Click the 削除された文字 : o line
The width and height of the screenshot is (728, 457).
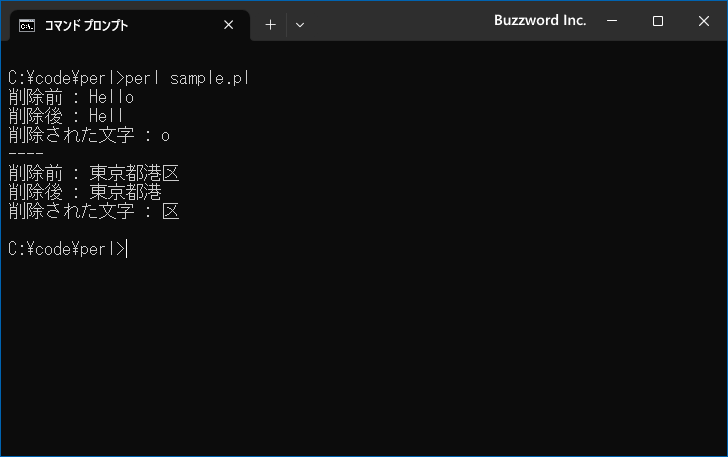tap(89, 135)
